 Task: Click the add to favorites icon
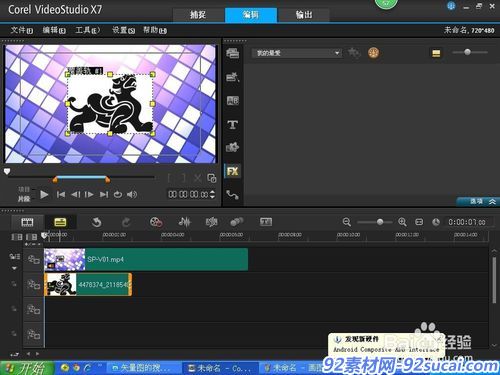tap(354, 53)
